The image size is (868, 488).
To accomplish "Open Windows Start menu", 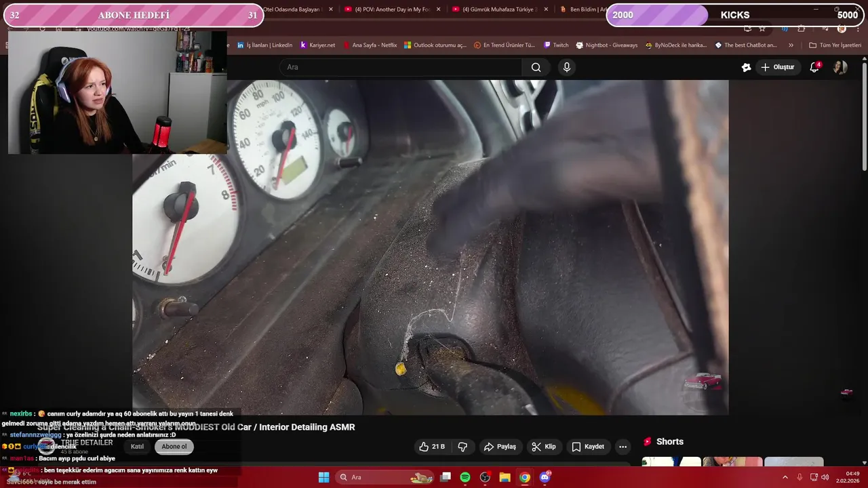I will (x=323, y=477).
